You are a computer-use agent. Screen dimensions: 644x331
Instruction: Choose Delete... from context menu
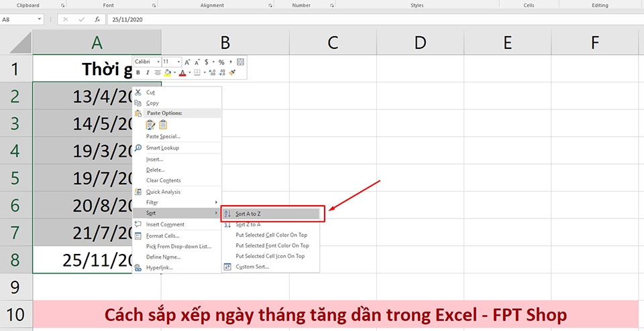(x=176, y=170)
